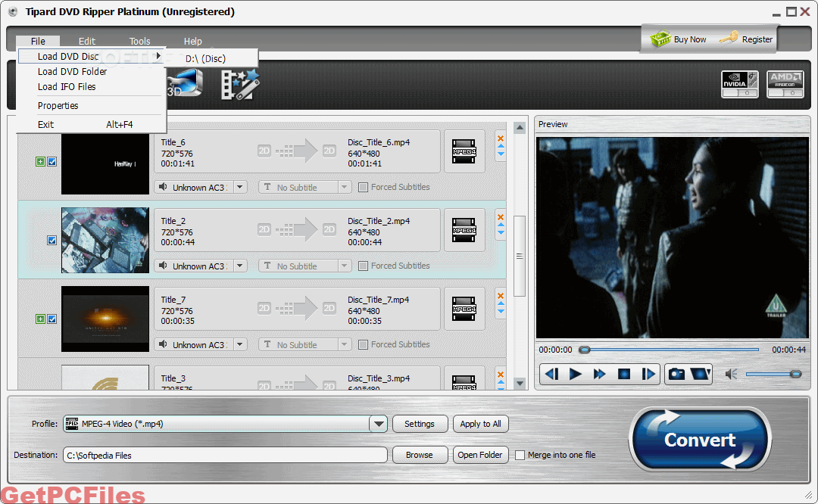Viewport: 818px width, 504px height.
Task: Expand the Profile format dropdown arrow
Action: click(378, 424)
